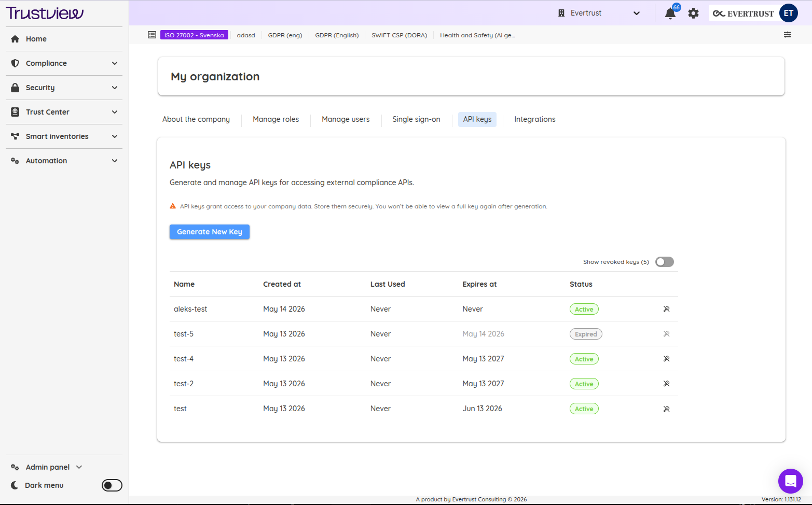
Task: Toggle Show revoked keys switch
Action: 664,262
